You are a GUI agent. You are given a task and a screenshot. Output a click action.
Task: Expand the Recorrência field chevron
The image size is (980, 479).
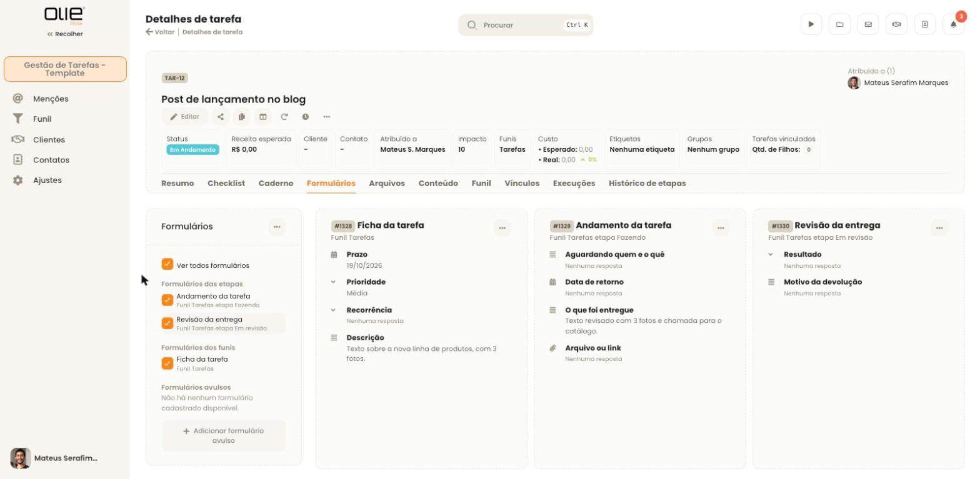click(x=334, y=310)
